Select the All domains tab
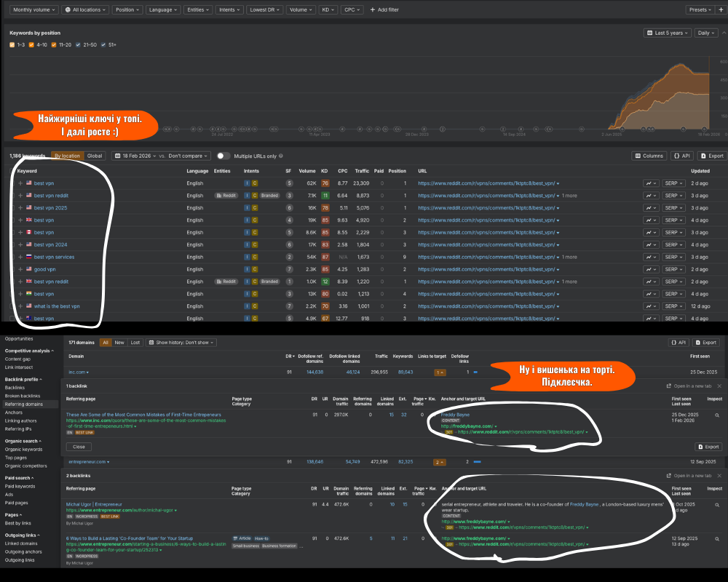Image resolution: width=728 pixels, height=582 pixels. (106, 343)
